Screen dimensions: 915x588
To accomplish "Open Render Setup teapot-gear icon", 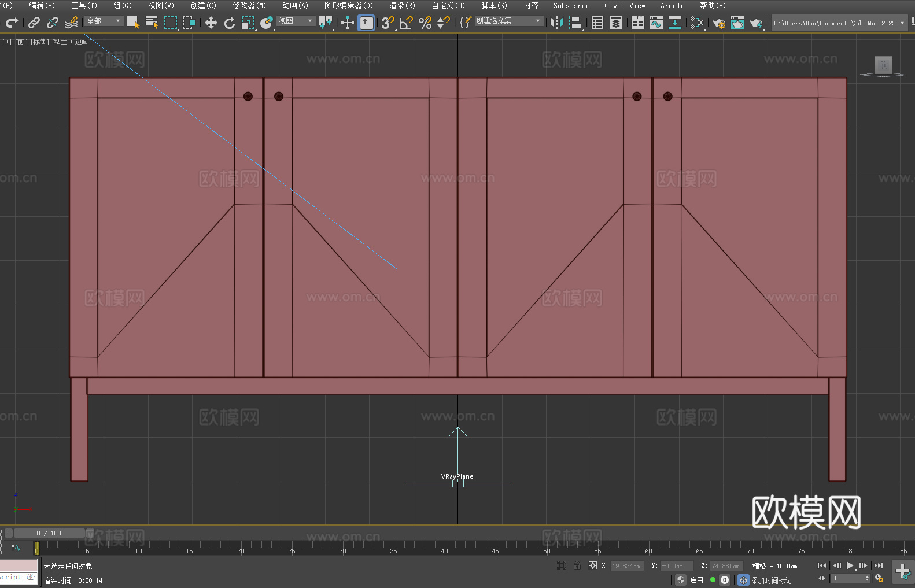I will point(719,23).
